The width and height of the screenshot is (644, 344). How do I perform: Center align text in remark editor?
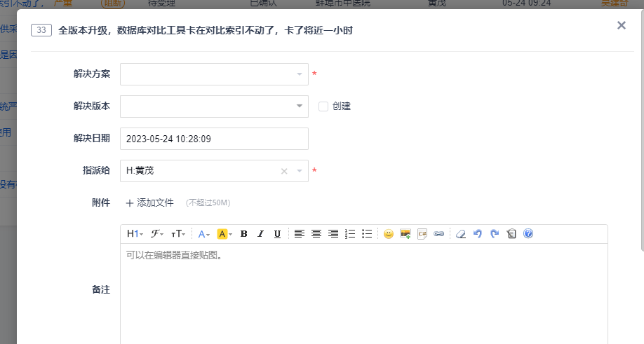(x=316, y=234)
